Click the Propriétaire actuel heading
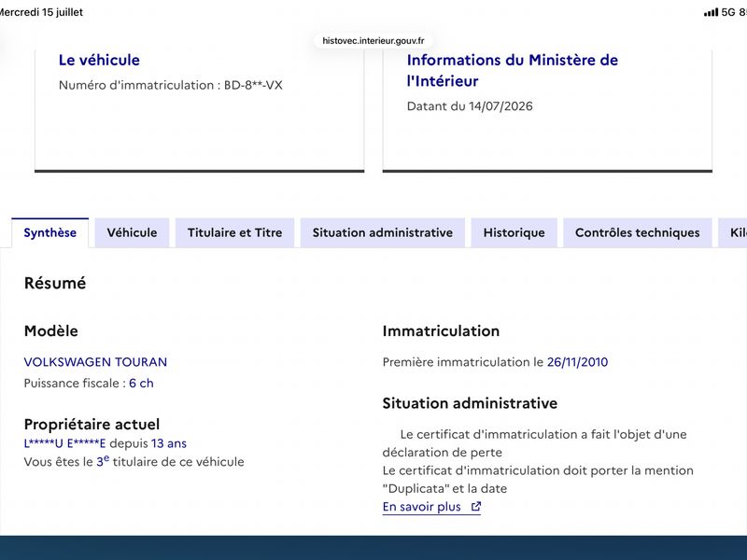The image size is (747, 560). [x=92, y=425]
